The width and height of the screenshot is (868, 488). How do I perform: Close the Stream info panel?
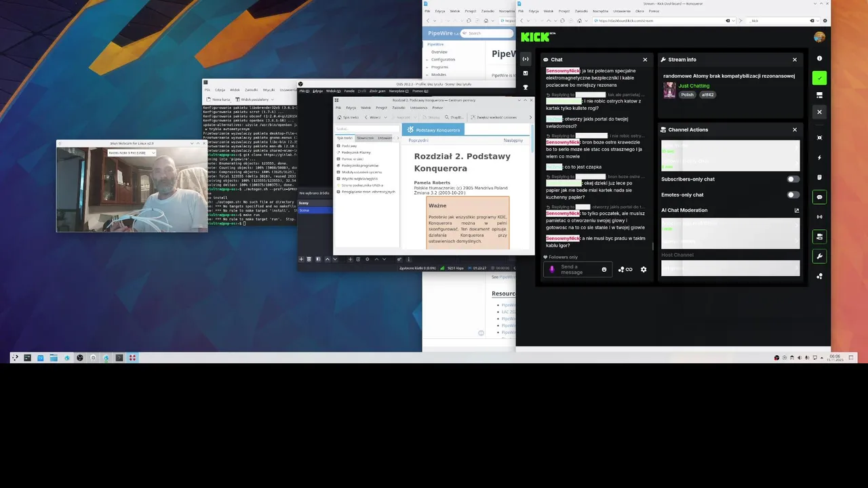(795, 60)
